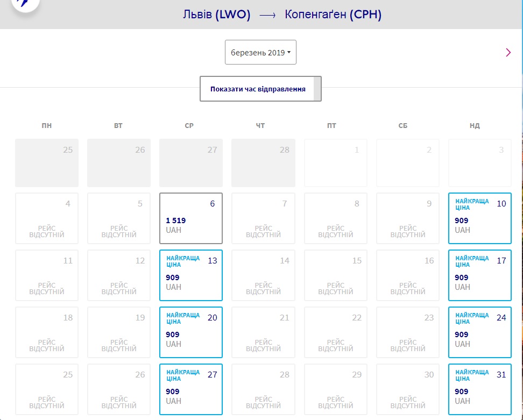523x420 pixels.
Task: Click the empty March 1 date cell
Action: [x=335, y=163]
